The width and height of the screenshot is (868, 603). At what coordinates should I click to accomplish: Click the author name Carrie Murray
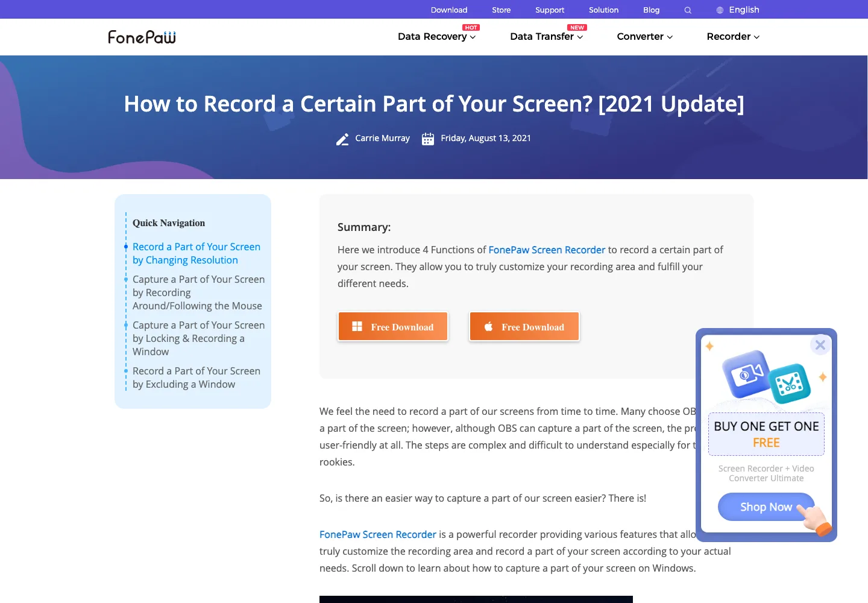click(382, 138)
